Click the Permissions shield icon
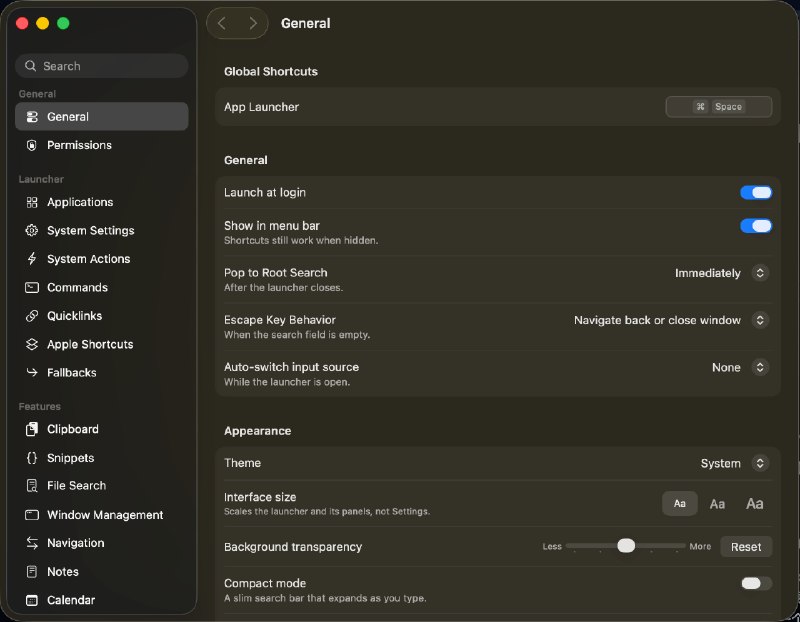Screen dimensions: 800x622 point(32,145)
